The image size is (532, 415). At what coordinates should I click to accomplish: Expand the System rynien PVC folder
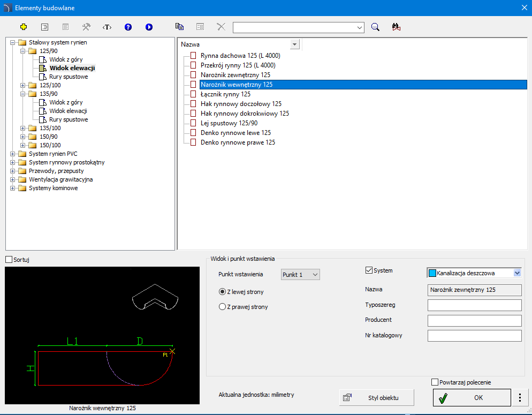(13, 154)
